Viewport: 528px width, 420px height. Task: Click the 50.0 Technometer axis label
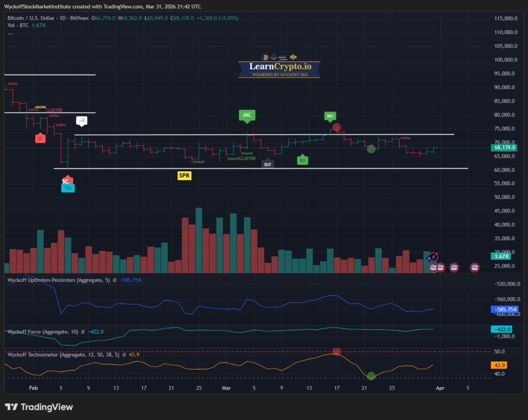tap(499, 351)
